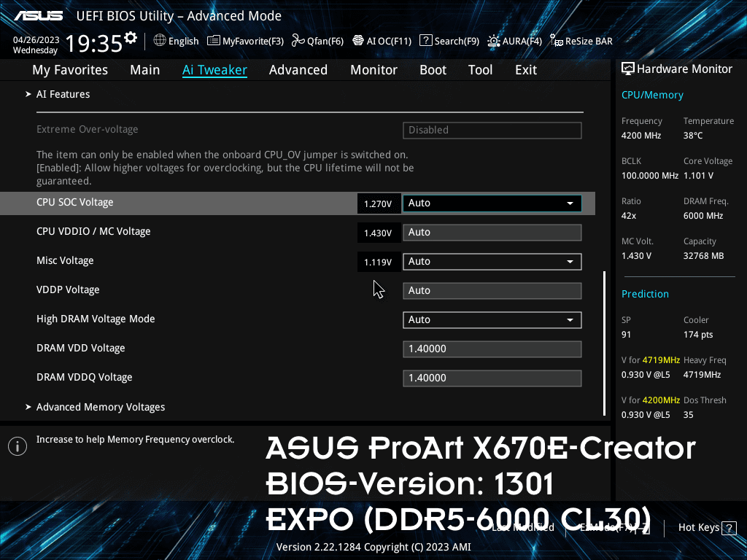Click the MyFavorite(F3) label
This screenshot has height=560, width=747.
tap(253, 42)
